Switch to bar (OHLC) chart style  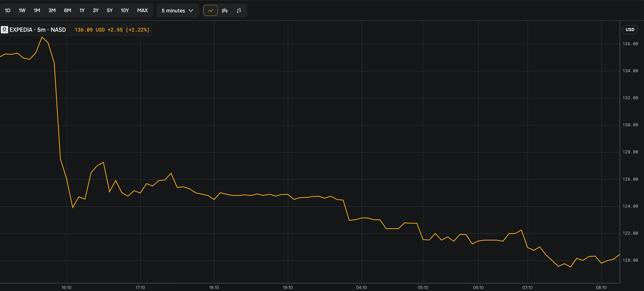click(239, 11)
